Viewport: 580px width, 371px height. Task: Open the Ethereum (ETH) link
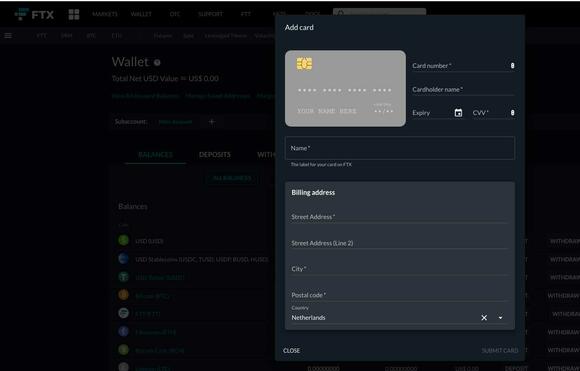[155, 332]
